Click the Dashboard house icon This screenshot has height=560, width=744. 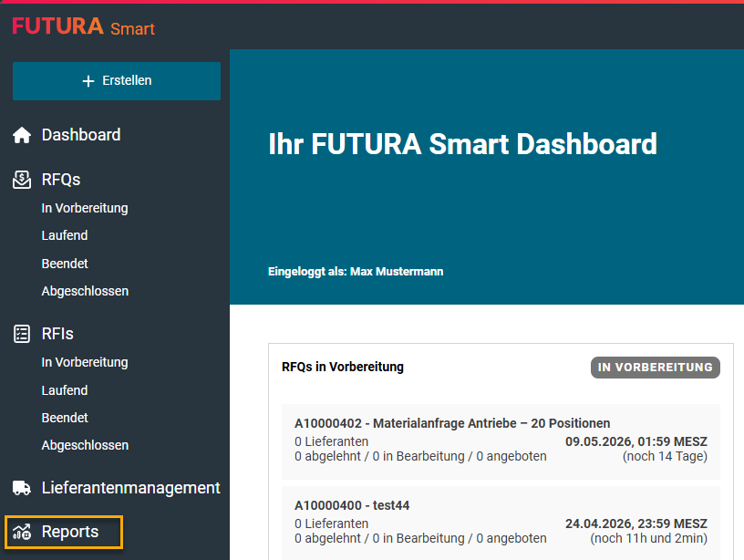coord(22,135)
